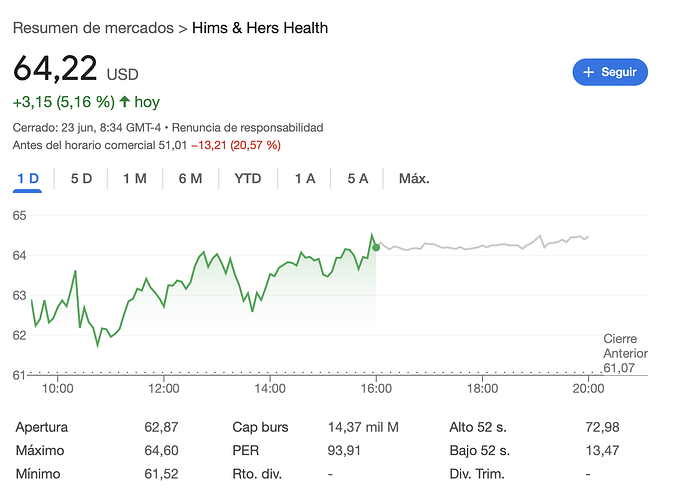Select the Máx. chart range tab
This screenshot has width=690, height=498.
click(414, 179)
